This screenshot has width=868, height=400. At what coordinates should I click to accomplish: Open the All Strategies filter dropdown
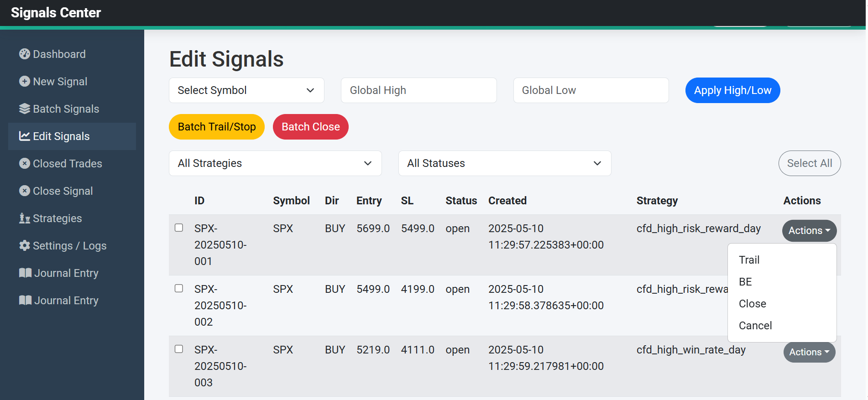pyautogui.click(x=275, y=163)
